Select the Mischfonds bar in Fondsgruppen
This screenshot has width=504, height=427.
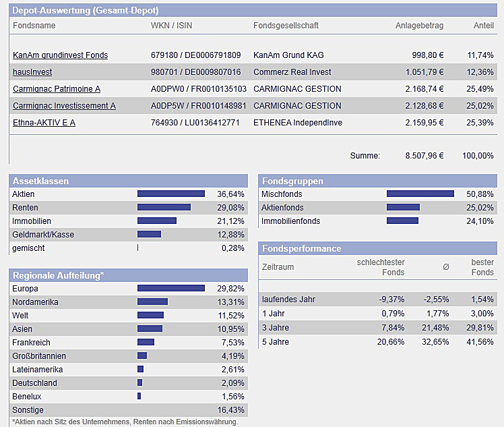(420, 194)
